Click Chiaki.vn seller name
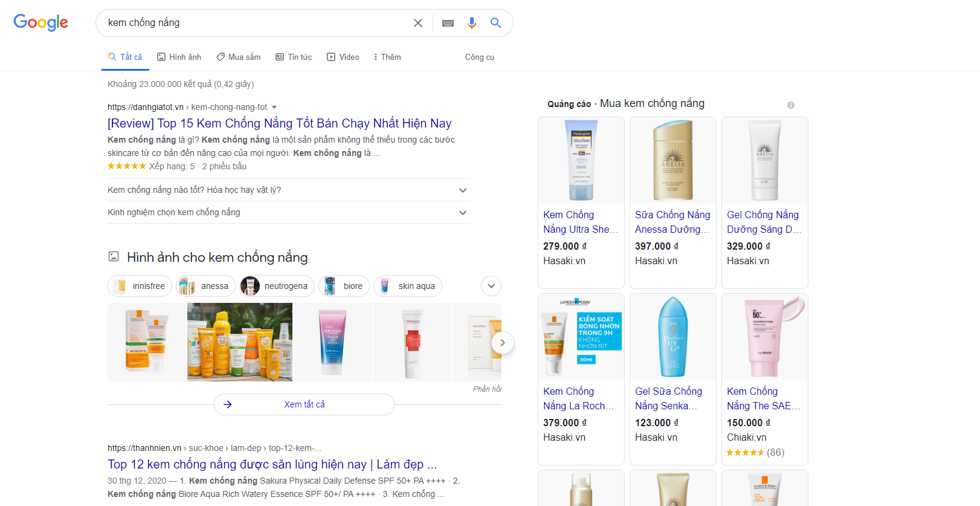This screenshot has width=980, height=506. (x=747, y=437)
